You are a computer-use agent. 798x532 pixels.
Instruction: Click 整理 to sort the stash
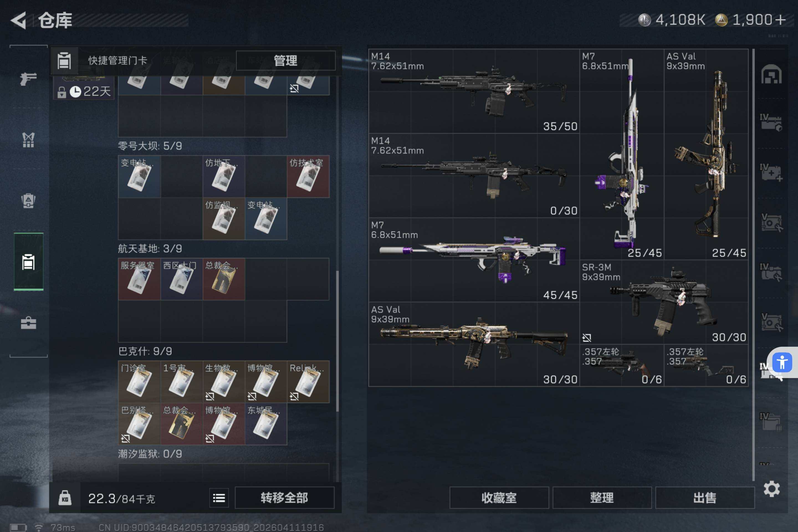[602, 498]
